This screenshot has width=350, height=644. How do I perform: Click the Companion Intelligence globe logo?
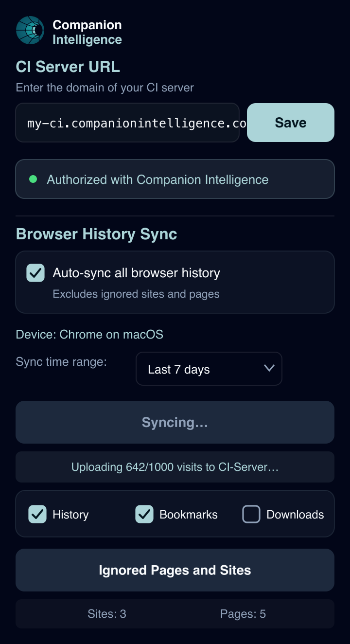click(30, 30)
